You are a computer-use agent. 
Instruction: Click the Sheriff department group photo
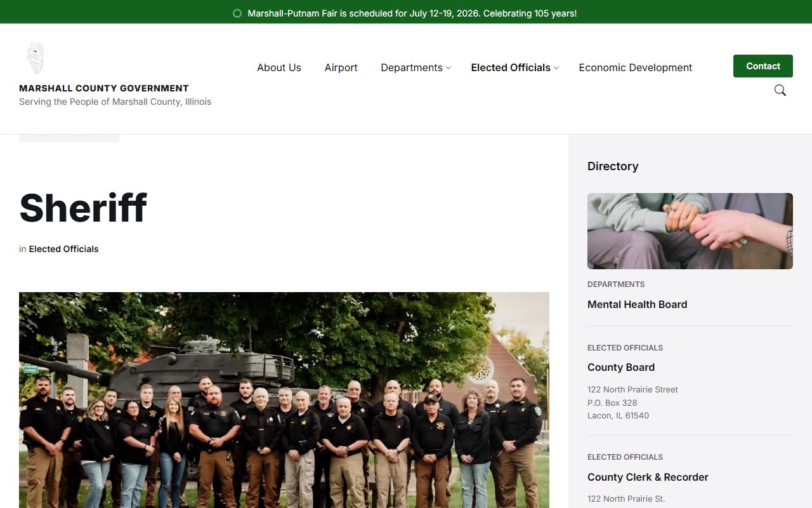click(284, 400)
